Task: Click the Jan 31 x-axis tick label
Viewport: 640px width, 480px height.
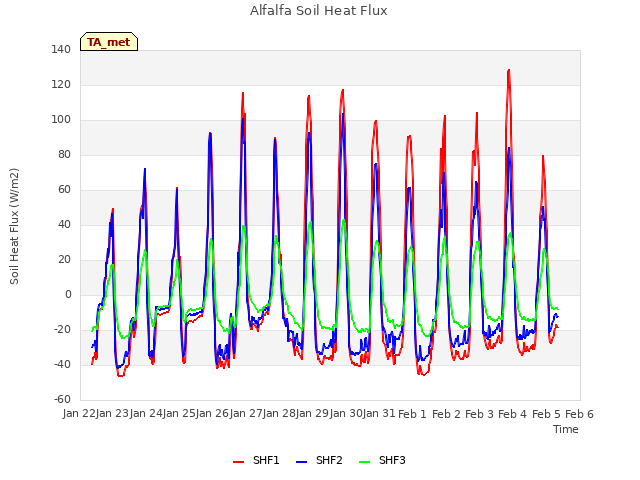Action: coord(379,414)
